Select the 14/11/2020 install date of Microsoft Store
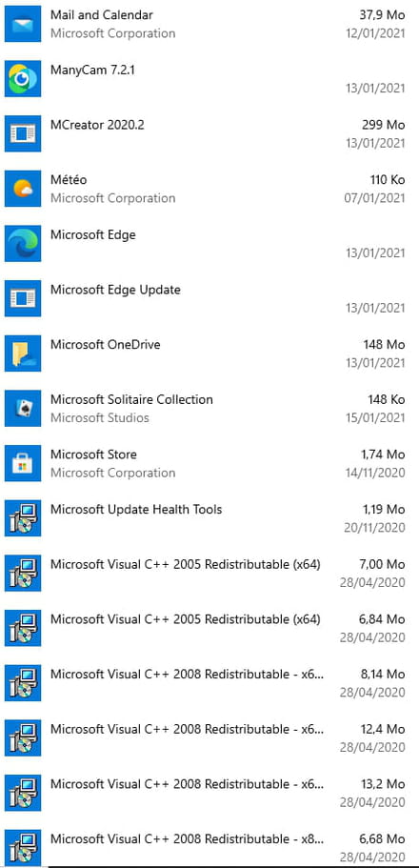Screen dimensions: 419x868 pos(374,473)
